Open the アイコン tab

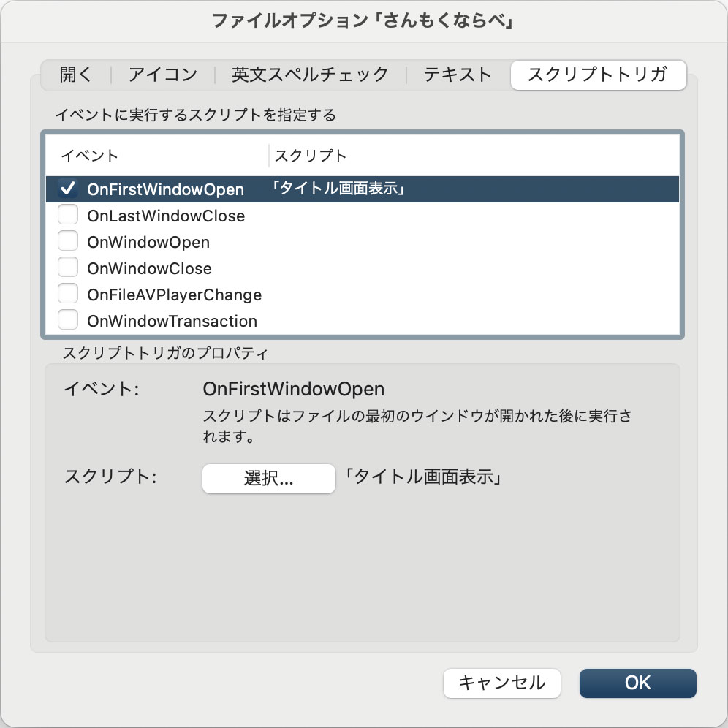tap(163, 75)
